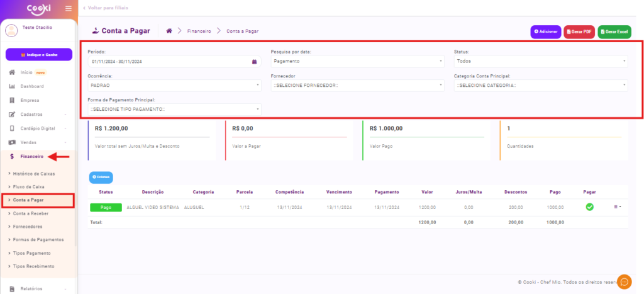Open the Status dropdown set to Todos
Viewport: 644px width, 294px height.
click(x=540, y=62)
